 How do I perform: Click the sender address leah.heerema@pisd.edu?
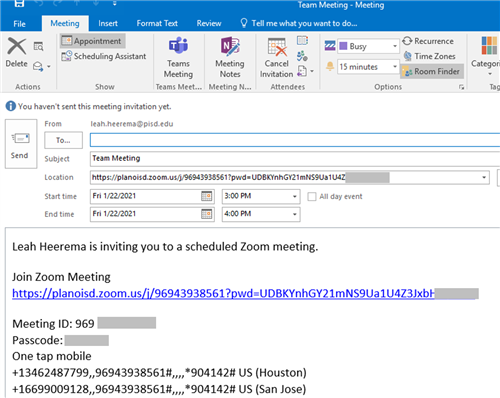point(132,124)
